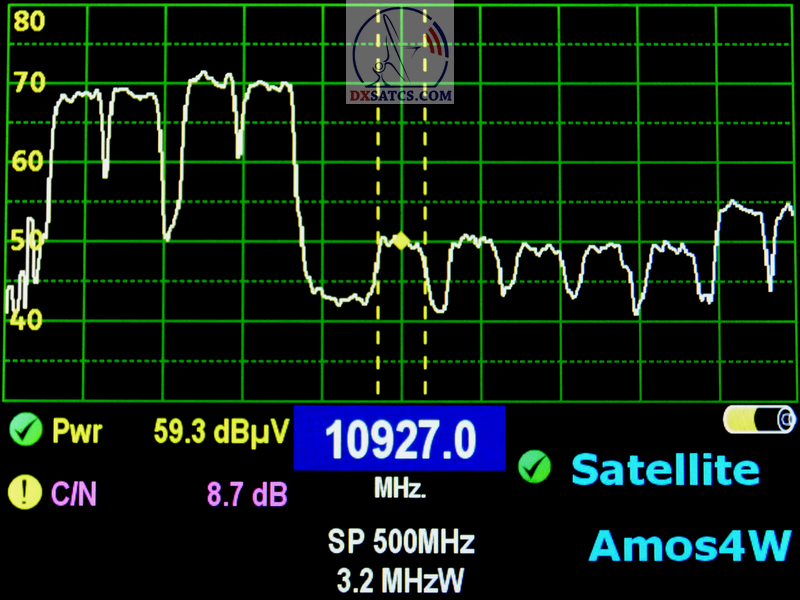Click the yellow warning icon beside C/N

point(22,492)
